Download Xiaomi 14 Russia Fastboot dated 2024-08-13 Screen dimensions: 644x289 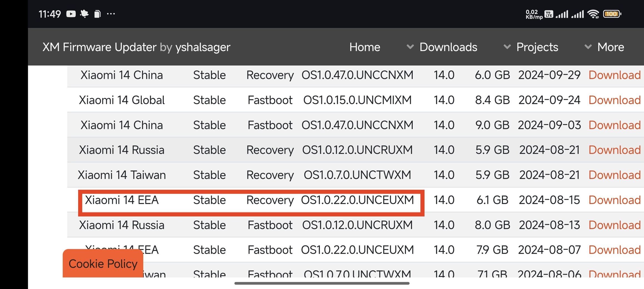click(x=615, y=225)
